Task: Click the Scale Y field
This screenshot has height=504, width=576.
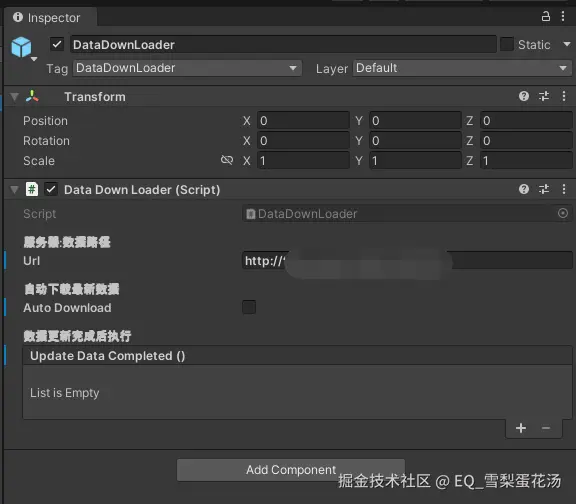Action: point(415,161)
